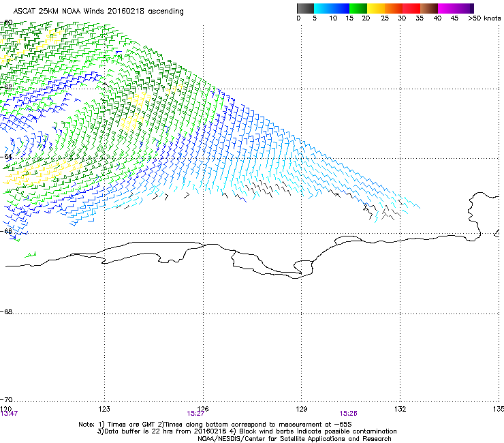Click the -62 latitude label
The height and width of the screenshot is (443, 504).
point(6,87)
